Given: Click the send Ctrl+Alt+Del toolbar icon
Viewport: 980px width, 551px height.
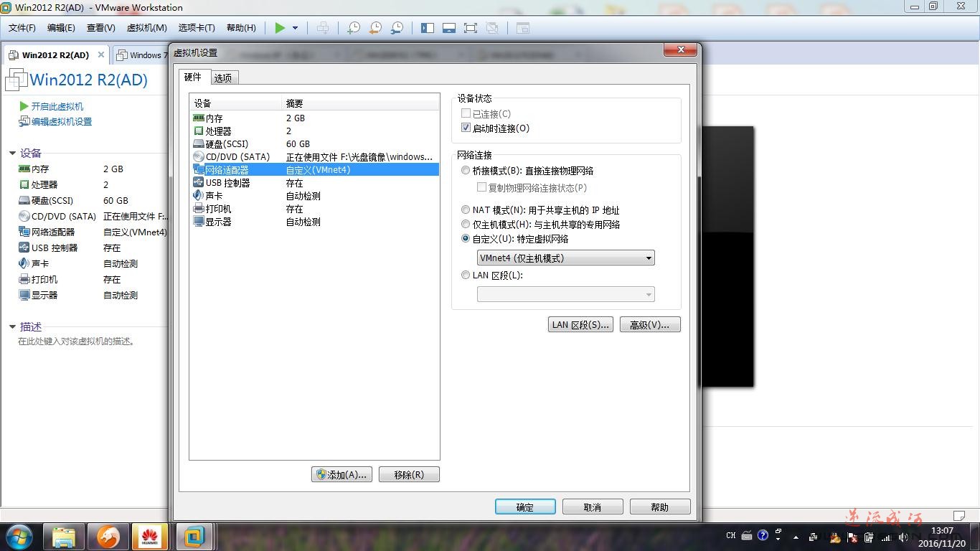Looking at the screenshot, I should 324,28.
